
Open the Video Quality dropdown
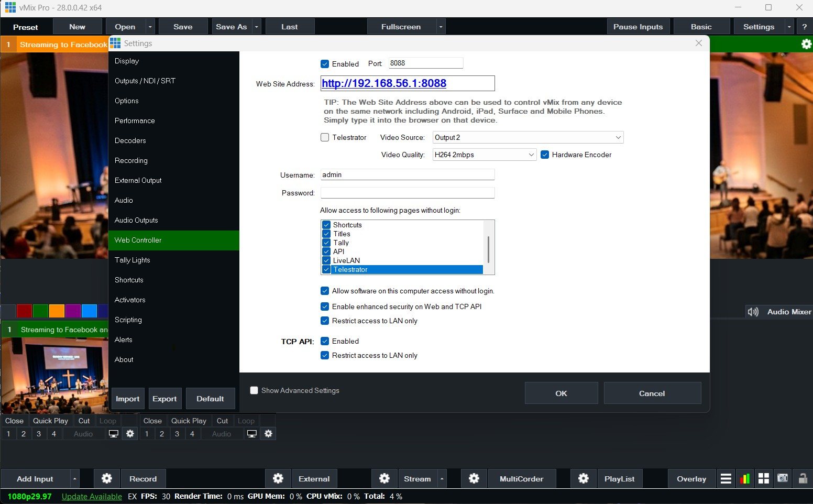[x=485, y=155]
